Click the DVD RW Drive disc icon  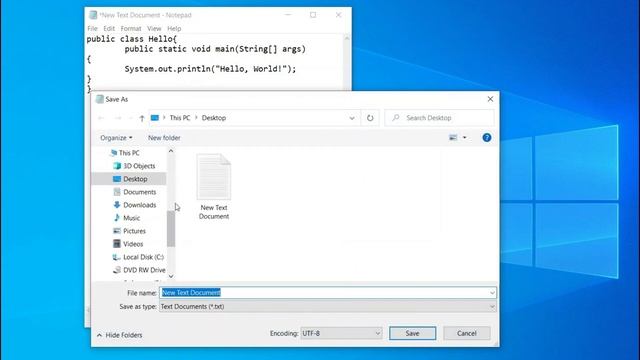click(x=117, y=270)
